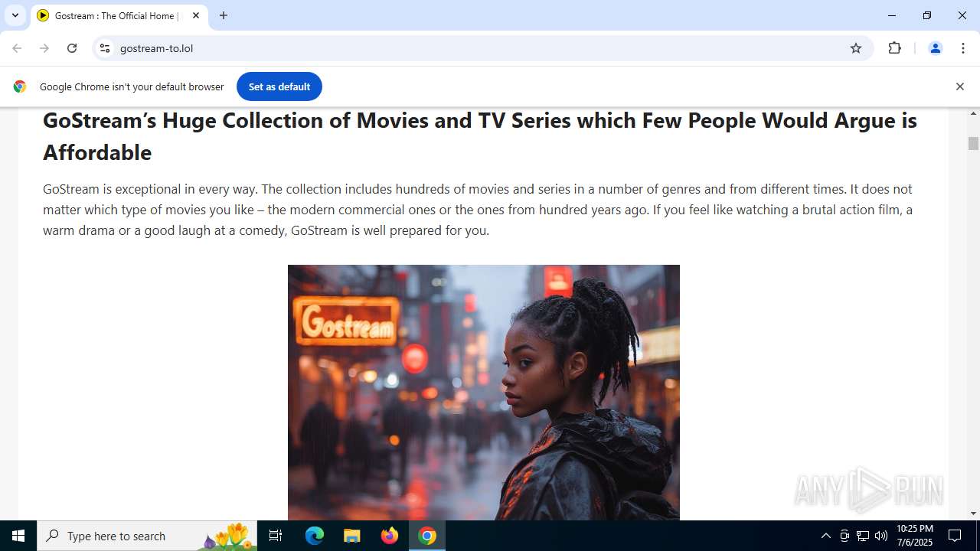The height and width of the screenshot is (551, 980).
Task: Click the Gostream neon sign image
Action: pyautogui.click(x=484, y=393)
